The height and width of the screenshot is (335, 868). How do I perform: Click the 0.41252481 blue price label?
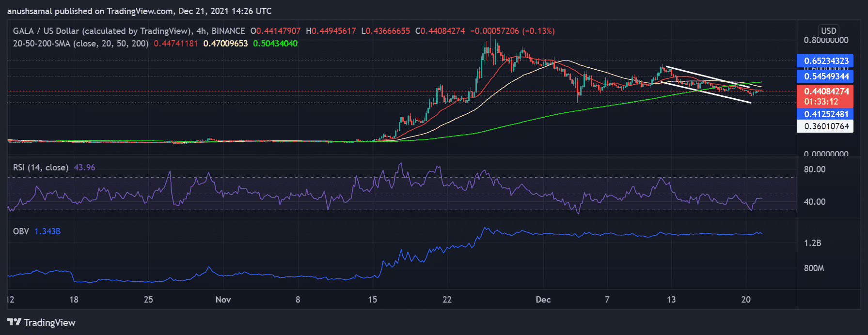pos(825,114)
